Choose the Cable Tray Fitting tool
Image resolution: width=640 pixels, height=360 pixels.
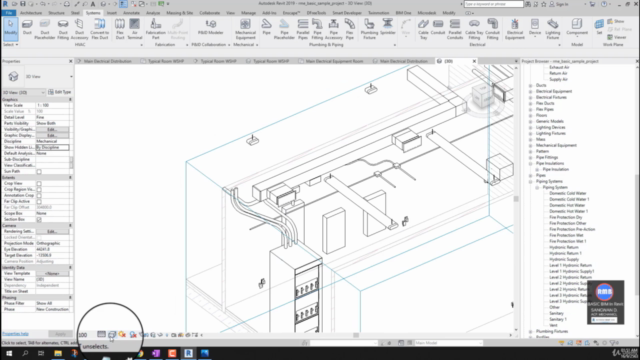pyautogui.click(x=474, y=29)
